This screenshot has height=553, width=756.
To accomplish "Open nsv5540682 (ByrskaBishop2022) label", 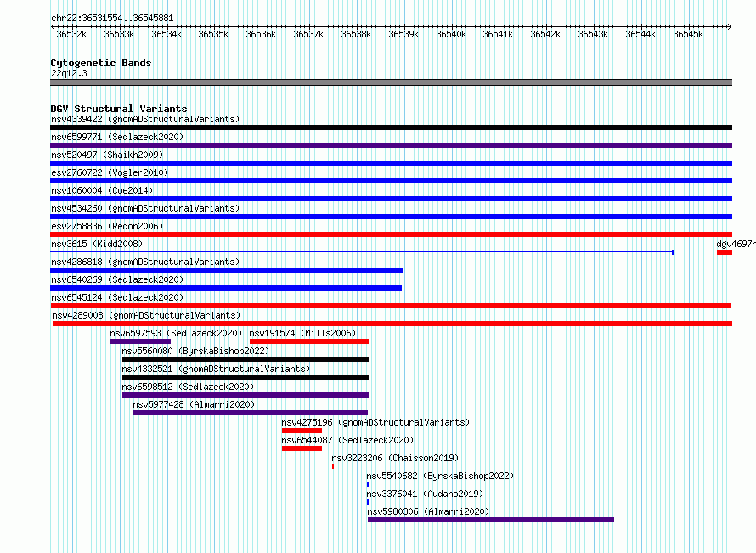I will coord(440,476).
